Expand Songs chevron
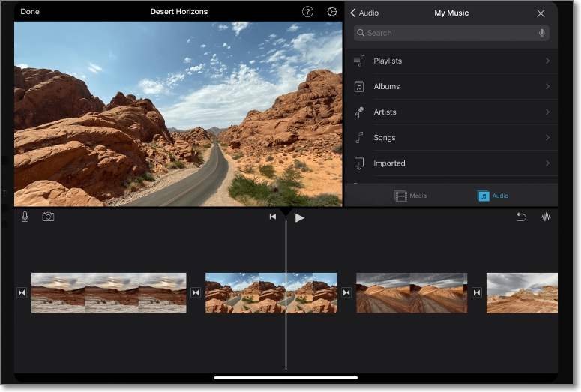Image resolution: width=581 pixels, height=392 pixels. coord(548,137)
